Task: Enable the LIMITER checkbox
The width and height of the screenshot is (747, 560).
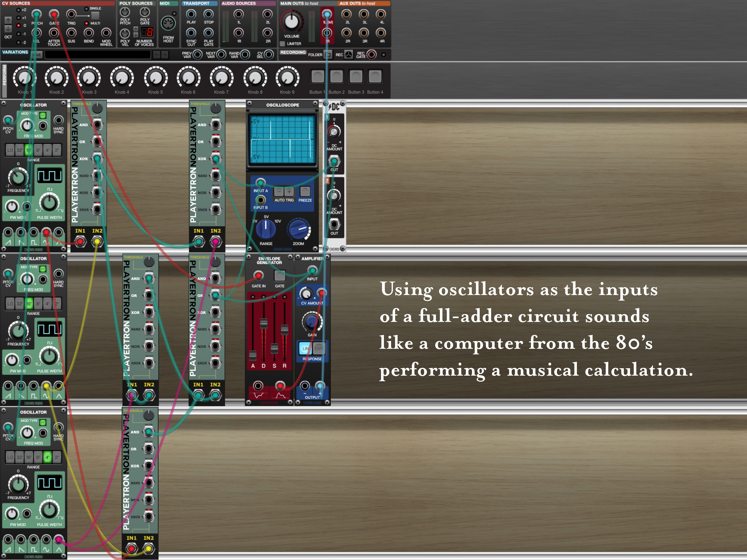Action: [282, 43]
